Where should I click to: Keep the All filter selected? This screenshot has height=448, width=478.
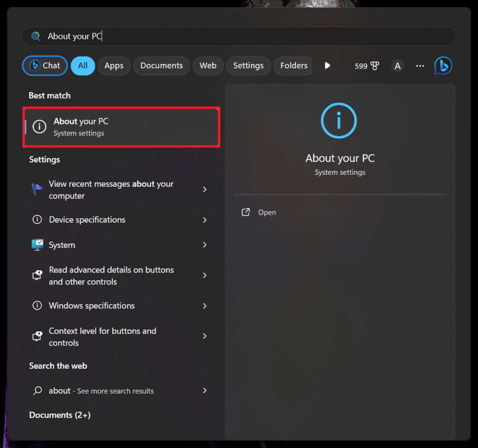click(x=83, y=65)
